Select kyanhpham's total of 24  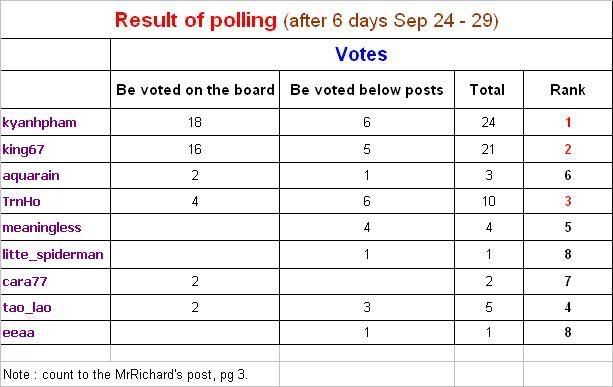(489, 122)
